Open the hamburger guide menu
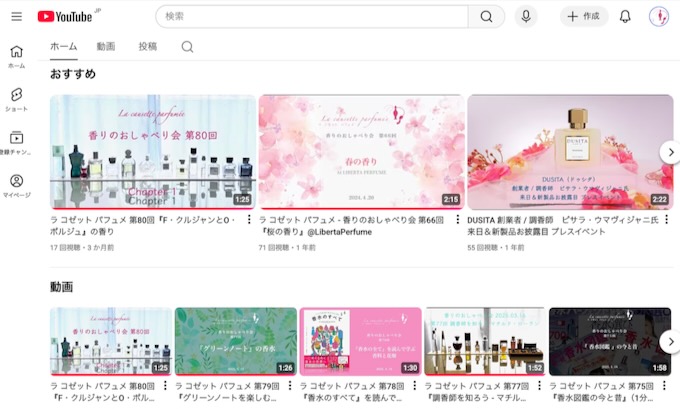This screenshot has width=680, height=409. click(x=16, y=16)
